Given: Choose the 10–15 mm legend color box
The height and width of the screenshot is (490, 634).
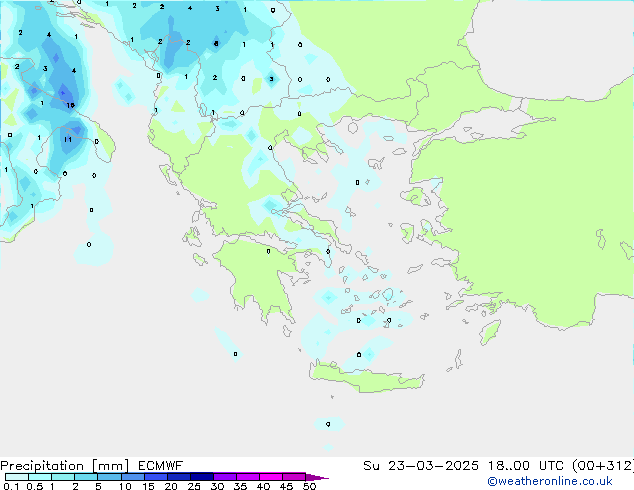Looking at the screenshot, I should click(133, 477).
